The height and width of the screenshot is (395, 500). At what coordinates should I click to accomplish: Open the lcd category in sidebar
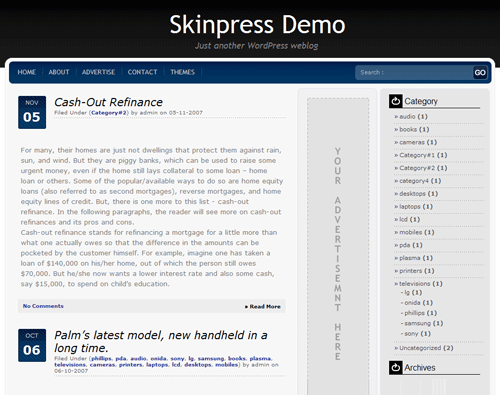click(x=403, y=219)
